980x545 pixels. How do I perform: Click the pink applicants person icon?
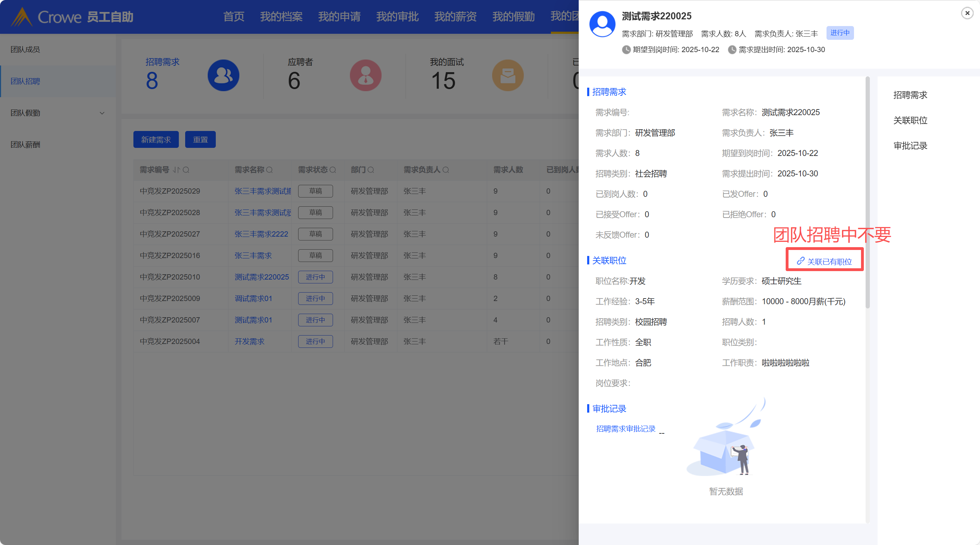[366, 75]
